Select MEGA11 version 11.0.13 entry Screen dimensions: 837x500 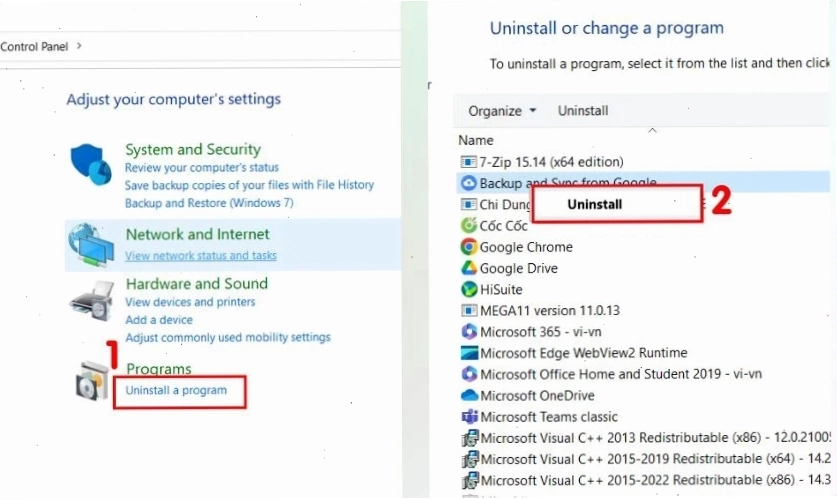(550, 311)
